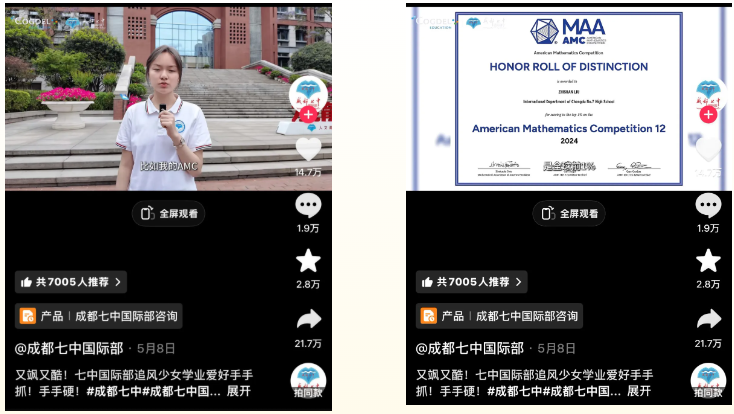734x414 pixels.
Task: Expand the left caption with 展开
Action: tap(239, 391)
